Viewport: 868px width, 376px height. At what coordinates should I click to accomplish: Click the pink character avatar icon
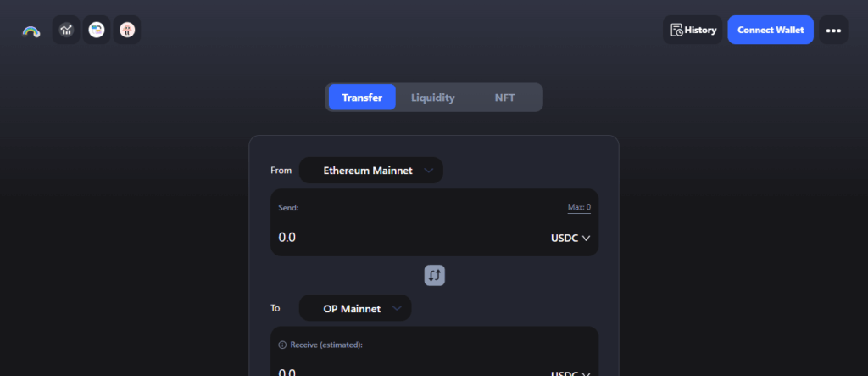tap(126, 31)
